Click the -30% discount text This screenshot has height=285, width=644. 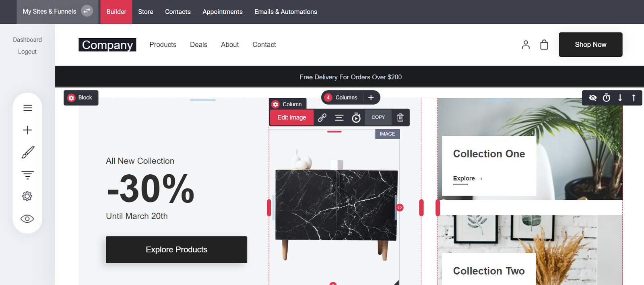click(x=151, y=188)
